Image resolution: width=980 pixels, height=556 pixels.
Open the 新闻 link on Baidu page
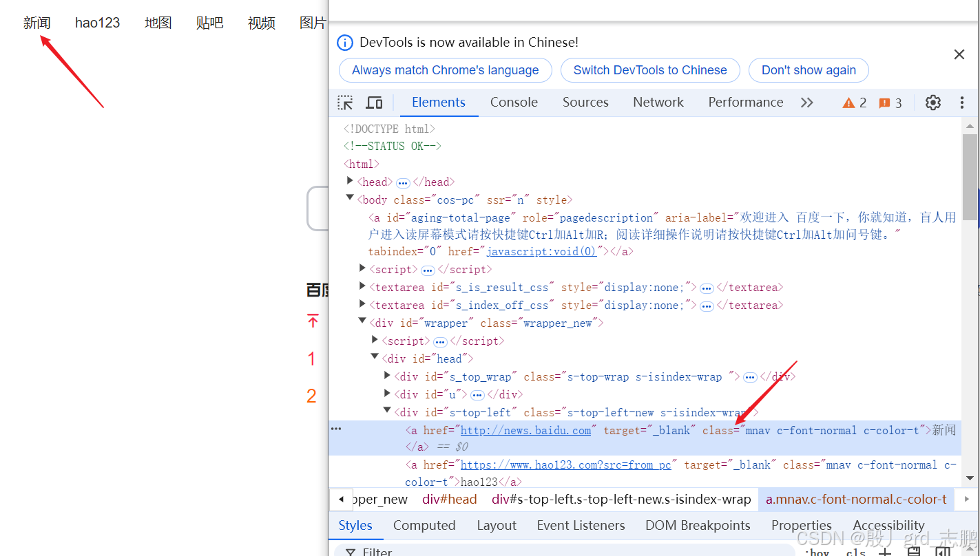37,23
